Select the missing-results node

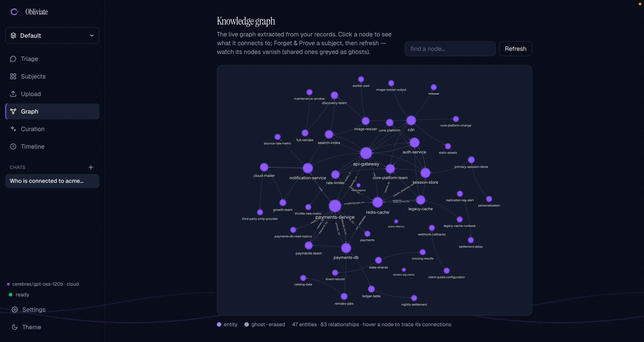[423, 252]
